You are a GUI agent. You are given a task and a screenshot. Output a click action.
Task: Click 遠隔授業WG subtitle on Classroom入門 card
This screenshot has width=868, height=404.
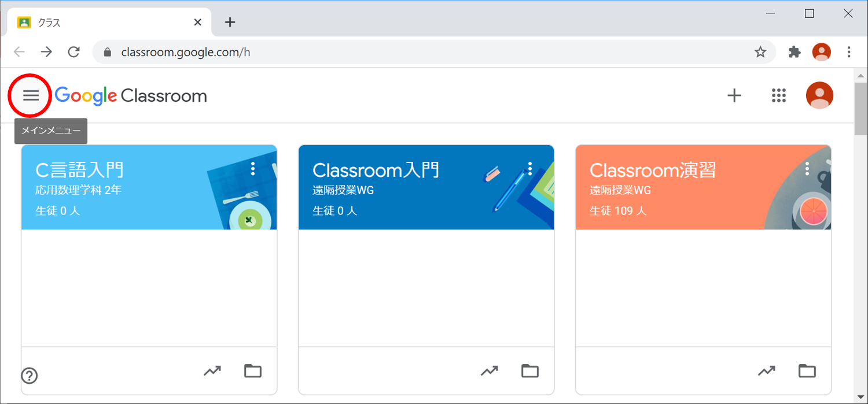(343, 190)
